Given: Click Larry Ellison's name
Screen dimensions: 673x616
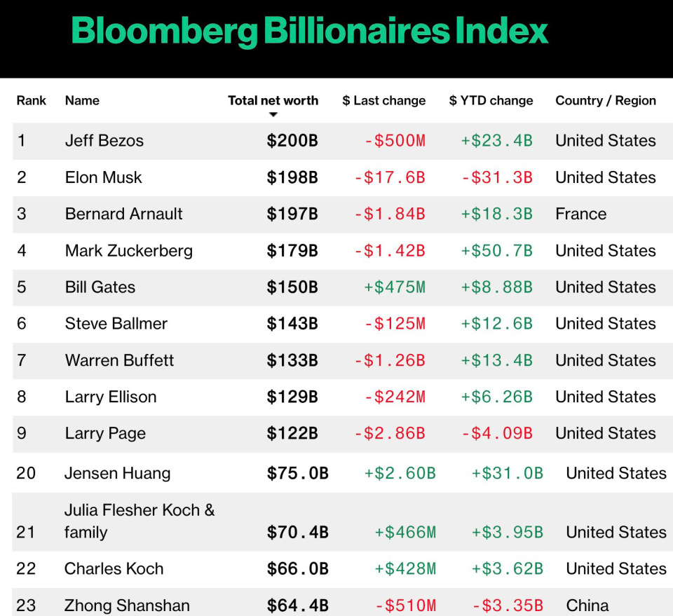Looking at the screenshot, I should 110,397.
